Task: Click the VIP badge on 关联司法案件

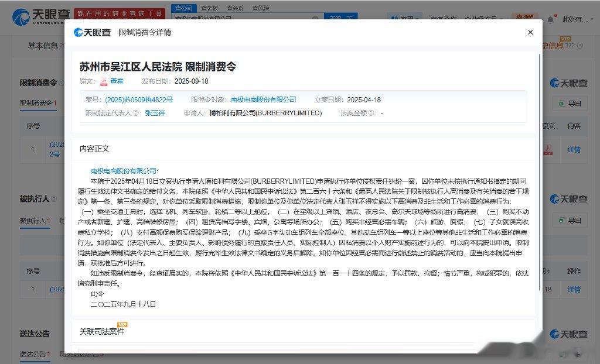Action: pos(122,325)
